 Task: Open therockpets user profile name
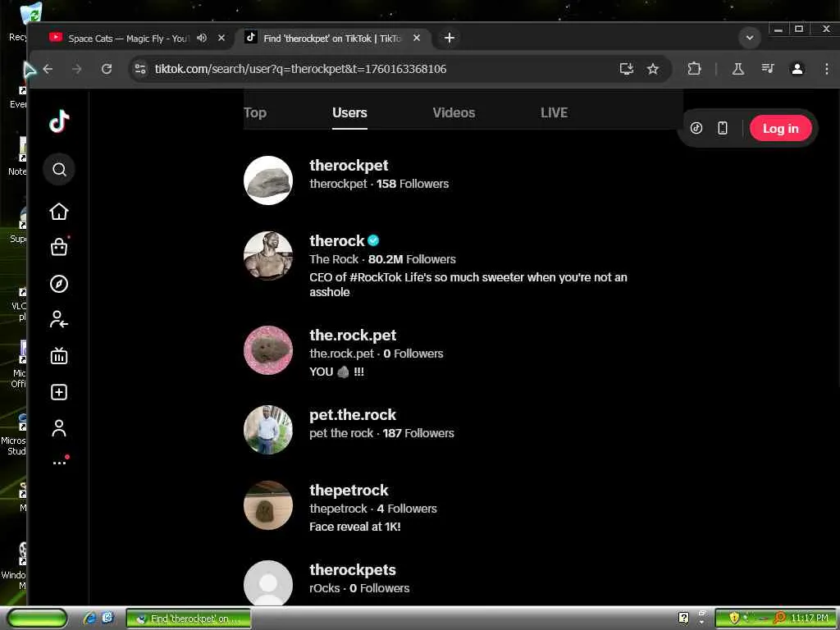tap(353, 570)
